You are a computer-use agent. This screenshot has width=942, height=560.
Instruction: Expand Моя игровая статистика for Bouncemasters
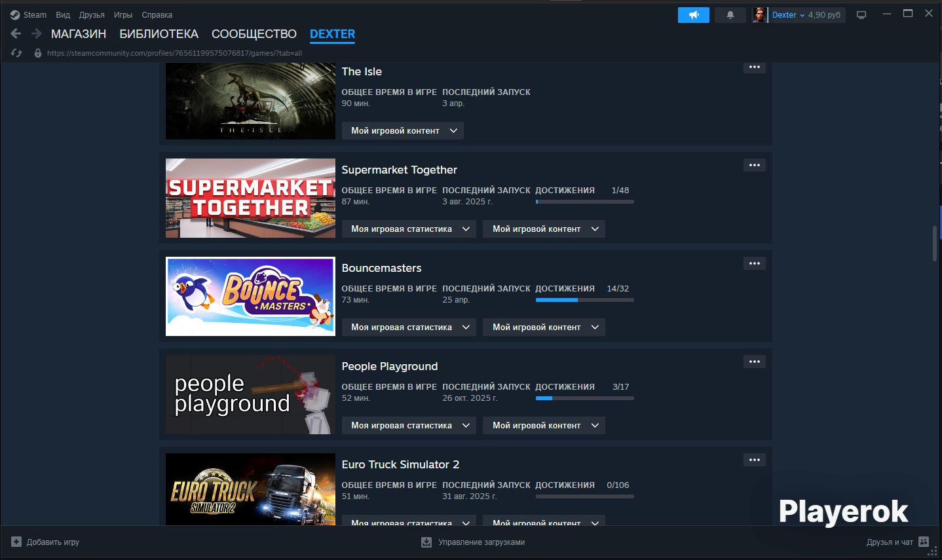point(409,327)
